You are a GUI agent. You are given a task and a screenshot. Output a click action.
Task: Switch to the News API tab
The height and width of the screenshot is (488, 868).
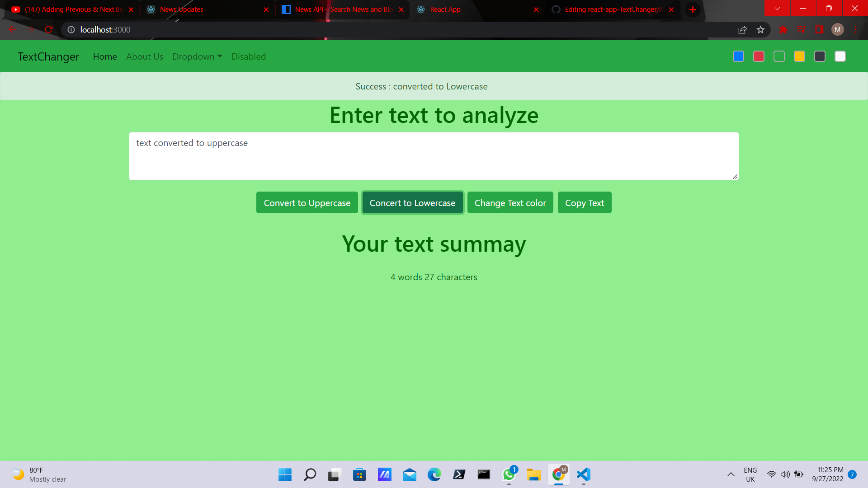click(342, 9)
